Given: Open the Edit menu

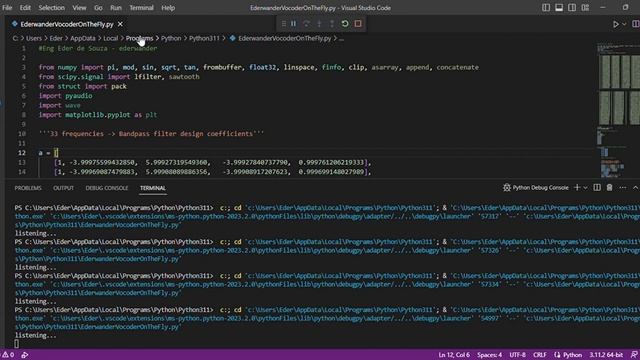Looking at the screenshot, I should click(25, 8).
